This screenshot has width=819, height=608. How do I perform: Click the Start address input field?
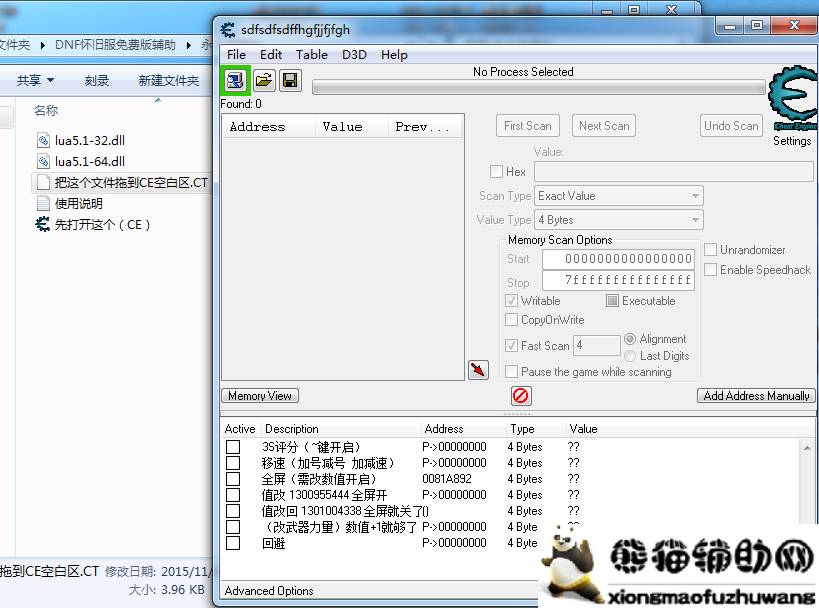click(x=618, y=259)
